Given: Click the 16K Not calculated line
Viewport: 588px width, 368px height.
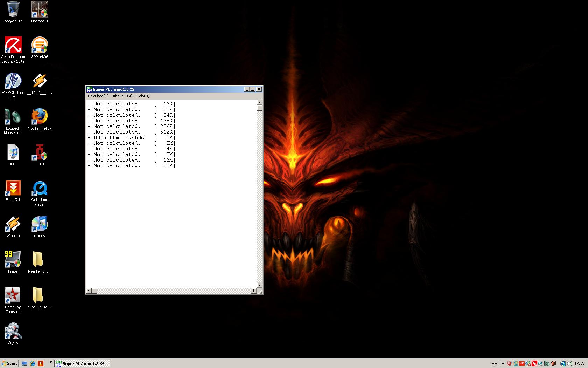Looking at the screenshot, I should click(131, 104).
